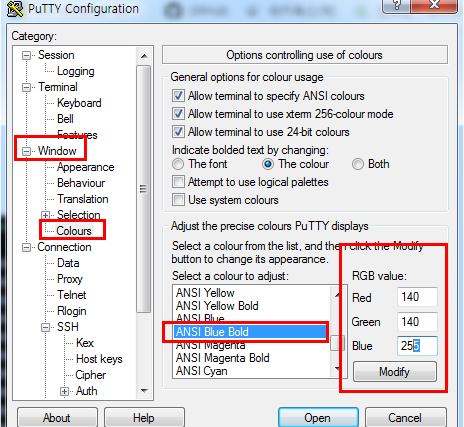Open the Window category
Image resolution: width=464 pixels, height=427 pixels.
click(57, 151)
